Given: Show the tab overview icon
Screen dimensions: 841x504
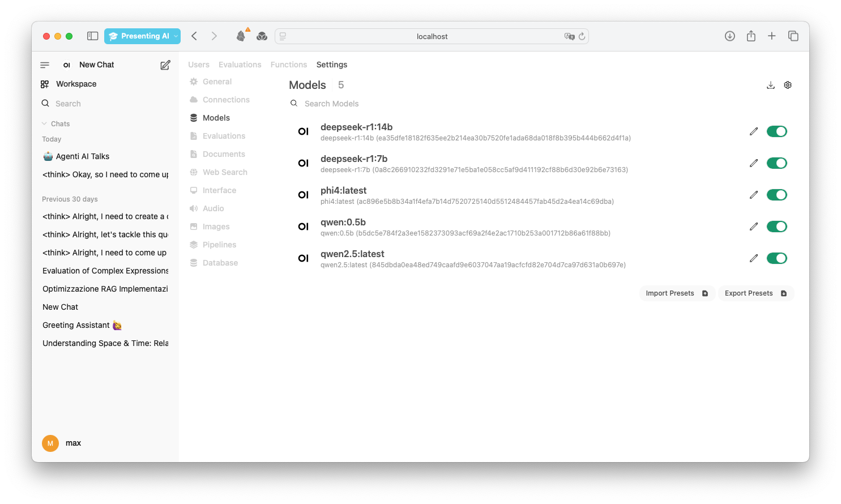Looking at the screenshot, I should tap(793, 36).
